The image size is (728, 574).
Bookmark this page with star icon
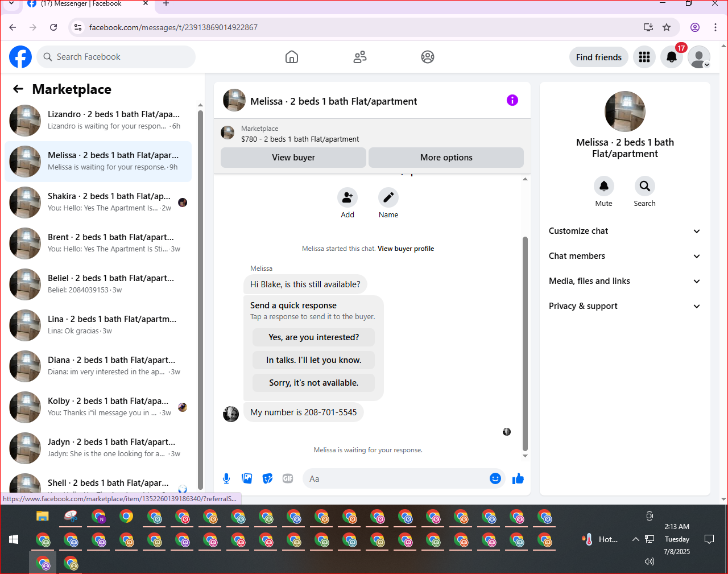coord(667,27)
